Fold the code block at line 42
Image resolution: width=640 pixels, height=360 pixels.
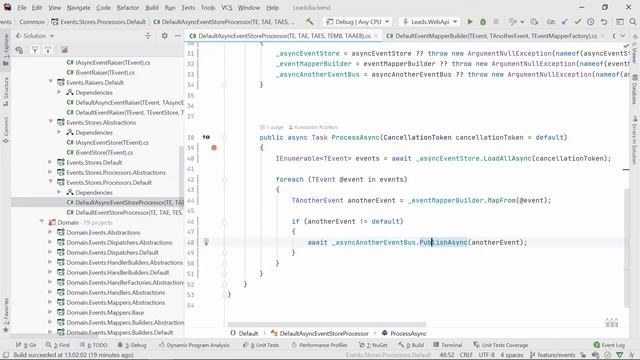224,180
